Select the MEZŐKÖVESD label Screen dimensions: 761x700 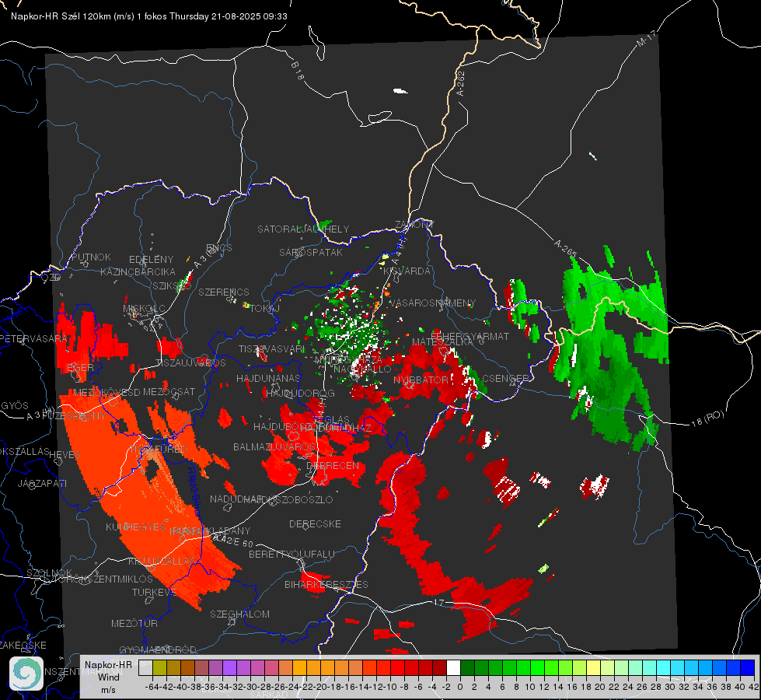click(x=106, y=392)
